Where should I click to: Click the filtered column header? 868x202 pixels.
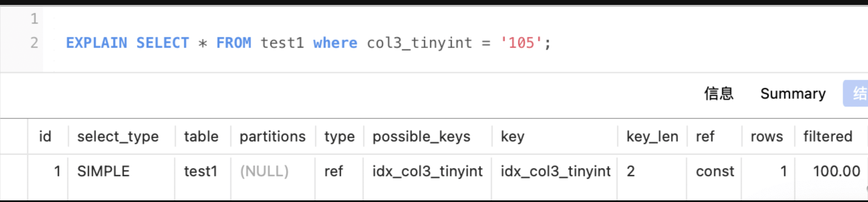[828, 136]
